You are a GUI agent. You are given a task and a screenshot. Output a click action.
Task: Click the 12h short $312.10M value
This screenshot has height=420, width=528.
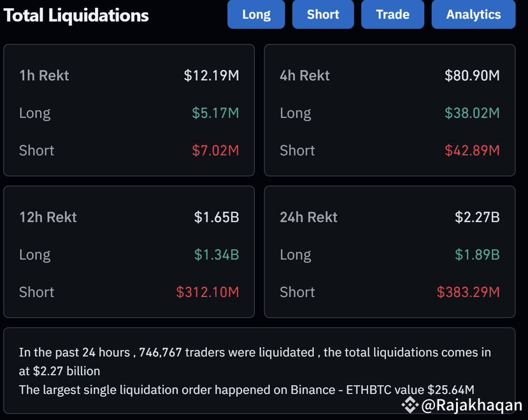[208, 293]
